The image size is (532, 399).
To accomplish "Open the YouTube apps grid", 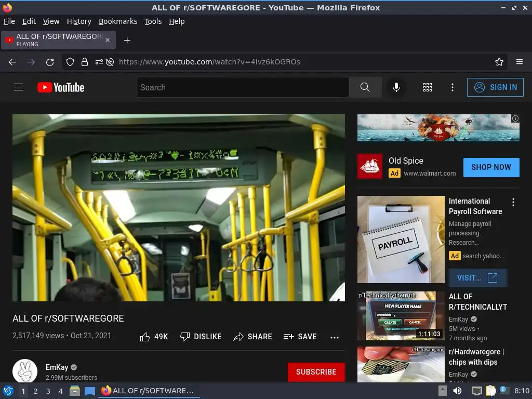I will 428,87.
